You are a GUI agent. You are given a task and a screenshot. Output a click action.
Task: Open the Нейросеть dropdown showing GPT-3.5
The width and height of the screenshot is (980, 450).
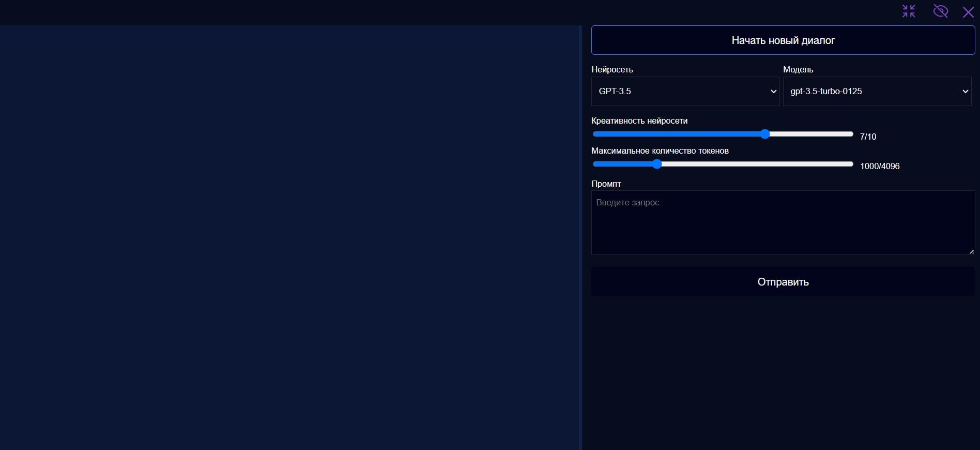pos(685,92)
